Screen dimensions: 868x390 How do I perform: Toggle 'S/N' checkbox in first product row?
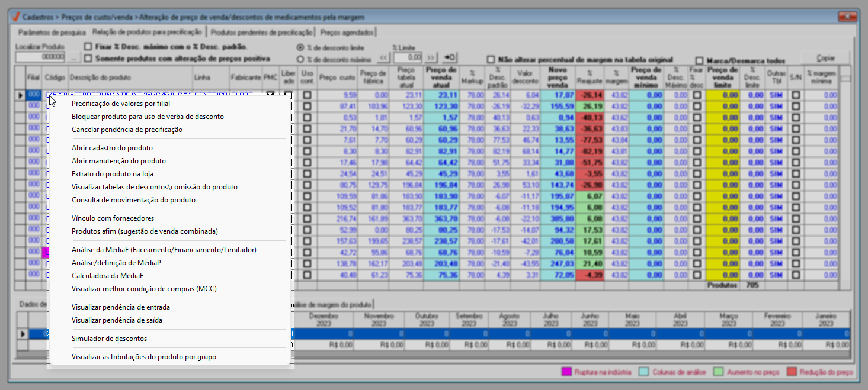click(796, 95)
